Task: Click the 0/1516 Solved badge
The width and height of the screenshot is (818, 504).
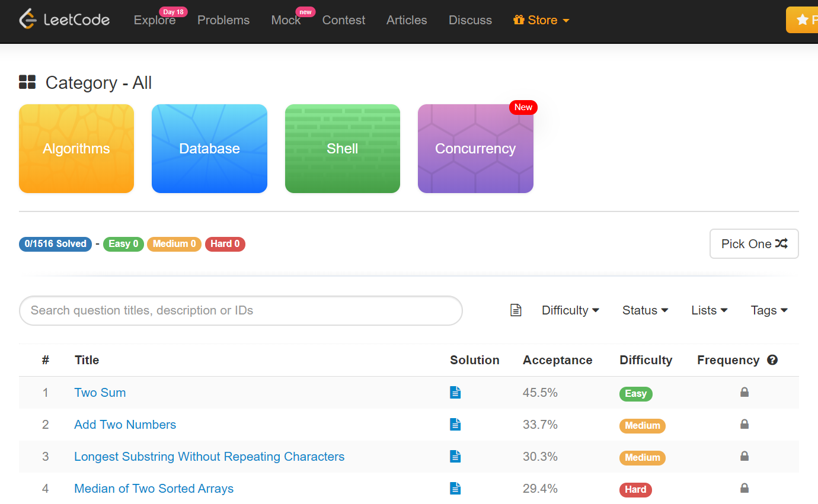Action: coord(56,244)
